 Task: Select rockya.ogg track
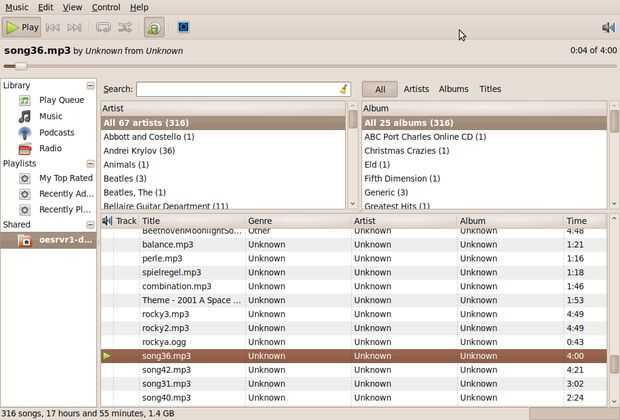pos(354,342)
